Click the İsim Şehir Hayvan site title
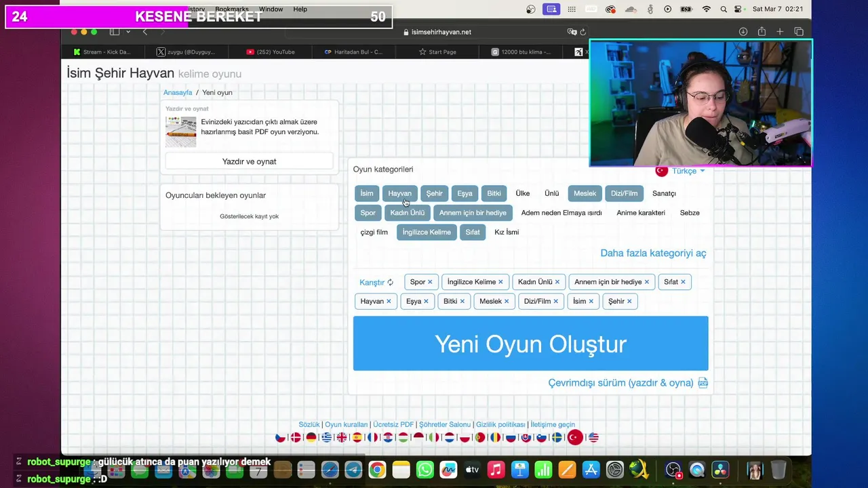Viewport: 868px width, 488px height. pyautogui.click(x=121, y=73)
